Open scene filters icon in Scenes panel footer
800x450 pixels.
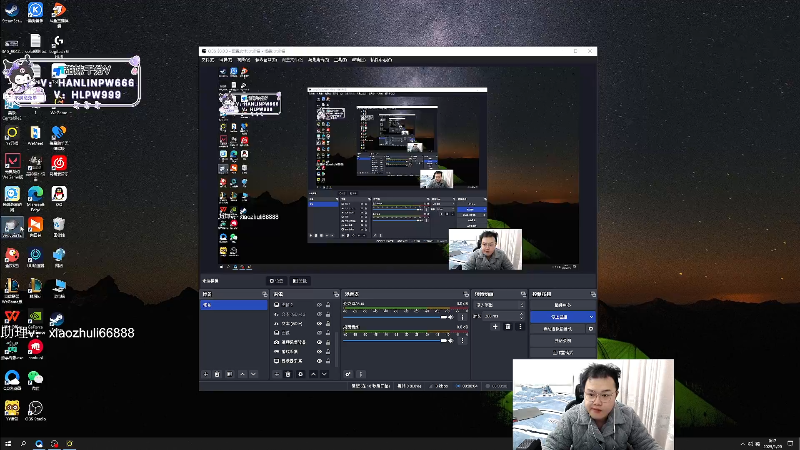[x=230, y=374]
